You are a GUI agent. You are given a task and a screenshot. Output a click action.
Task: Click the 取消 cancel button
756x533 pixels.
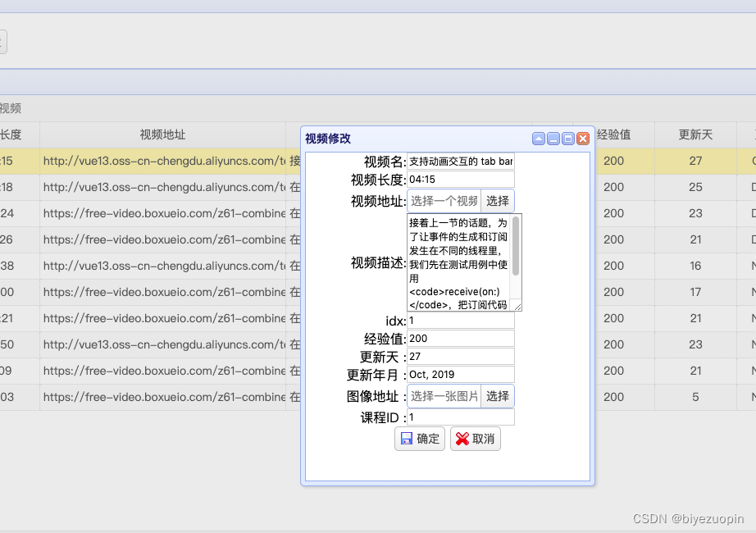476,439
